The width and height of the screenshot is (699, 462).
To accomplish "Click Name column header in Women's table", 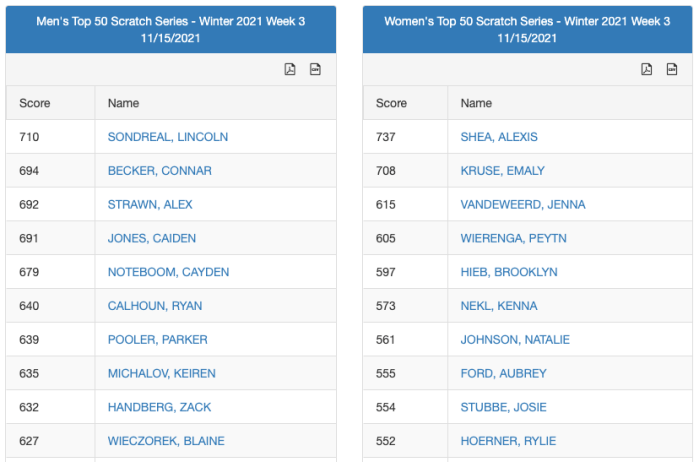I will 477,103.
